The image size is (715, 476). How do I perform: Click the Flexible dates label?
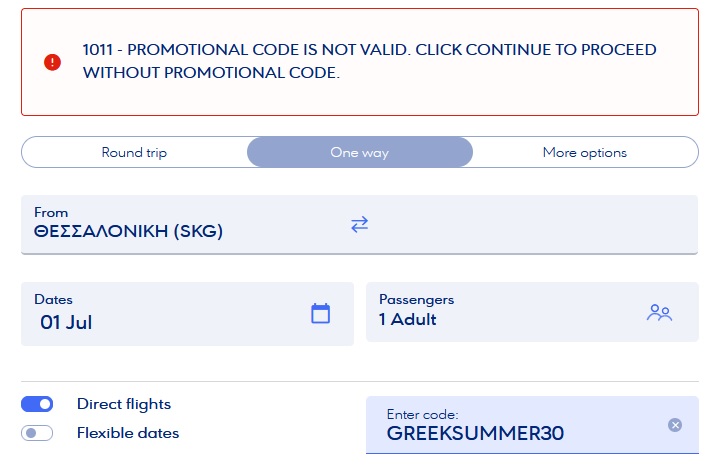click(x=128, y=433)
